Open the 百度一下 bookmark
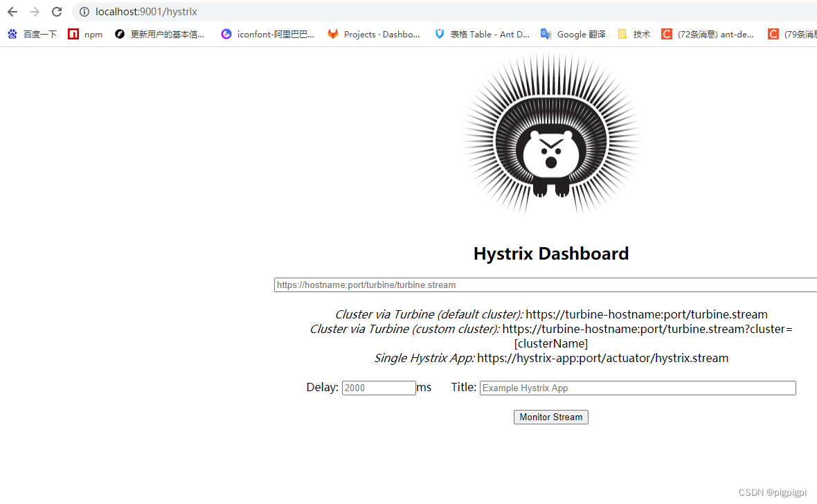 click(33, 34)
